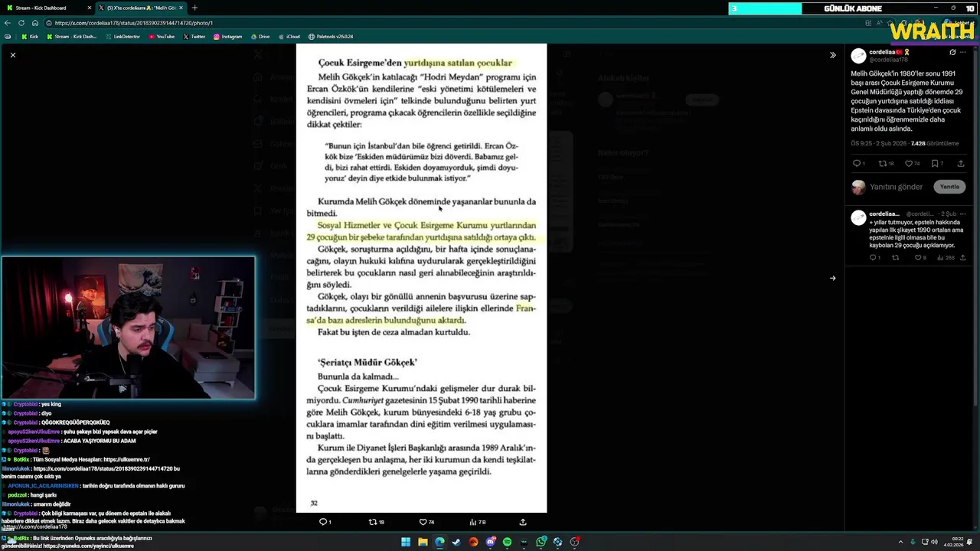
Task: Bookmark the main tweet in side panel
Action: pos(935,164)
